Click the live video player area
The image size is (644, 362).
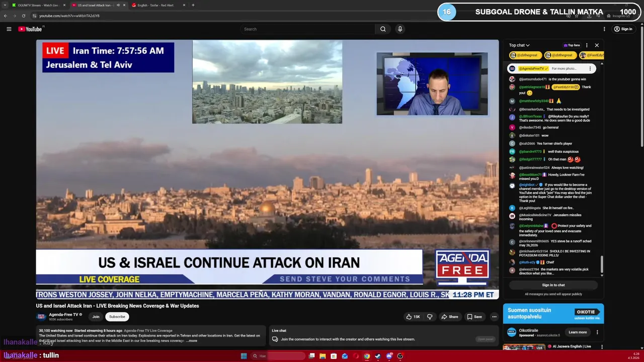click(x=267, y=170)
